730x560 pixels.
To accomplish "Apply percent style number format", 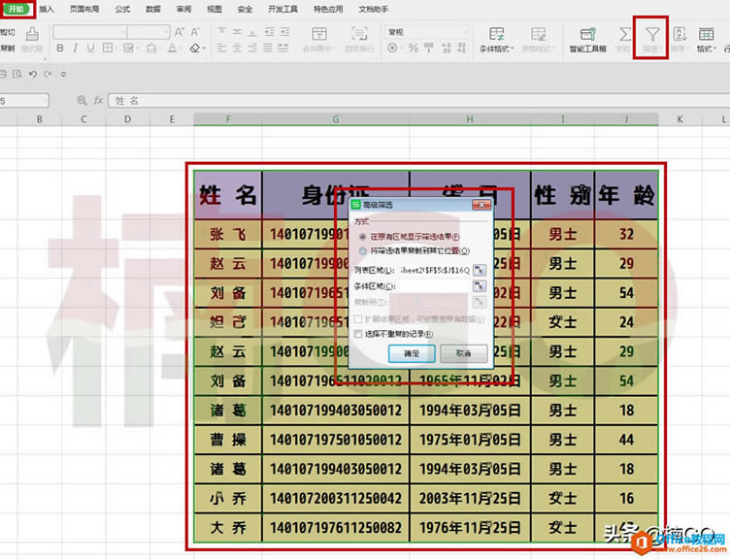I will point(414,48).
